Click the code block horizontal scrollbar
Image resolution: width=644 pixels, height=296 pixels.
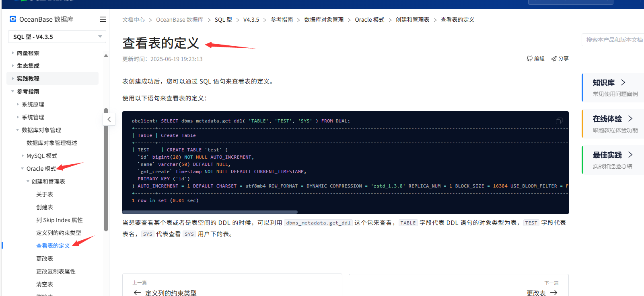(210, 212)
